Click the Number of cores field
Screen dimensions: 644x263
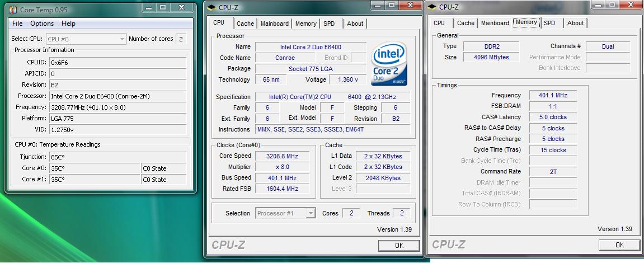181,39
